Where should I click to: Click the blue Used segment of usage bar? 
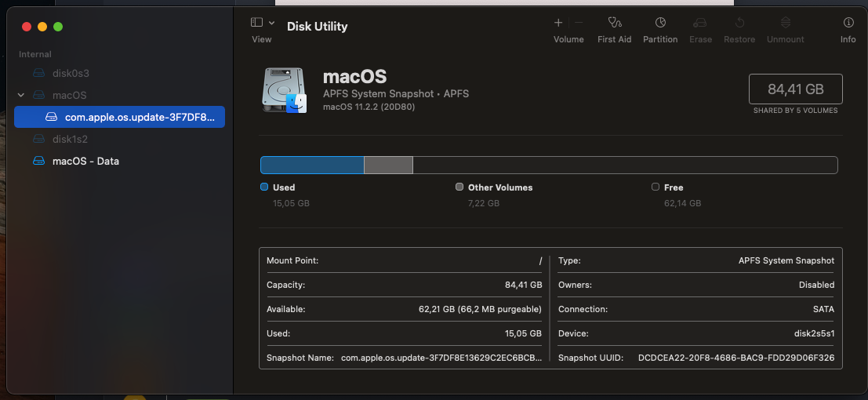click(x=312, y=165)
